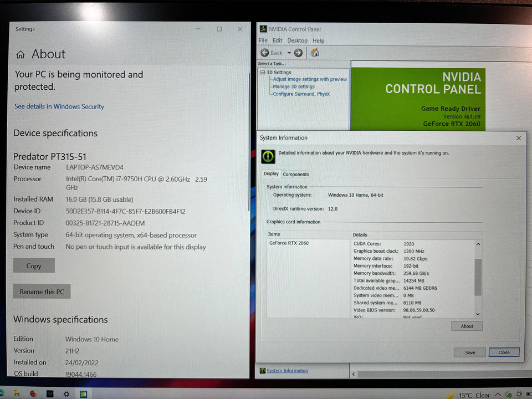532x399 pixels.
Task: Open the Back history dropdown arrow
Action: pyautogui.click(x=289, y=53)
